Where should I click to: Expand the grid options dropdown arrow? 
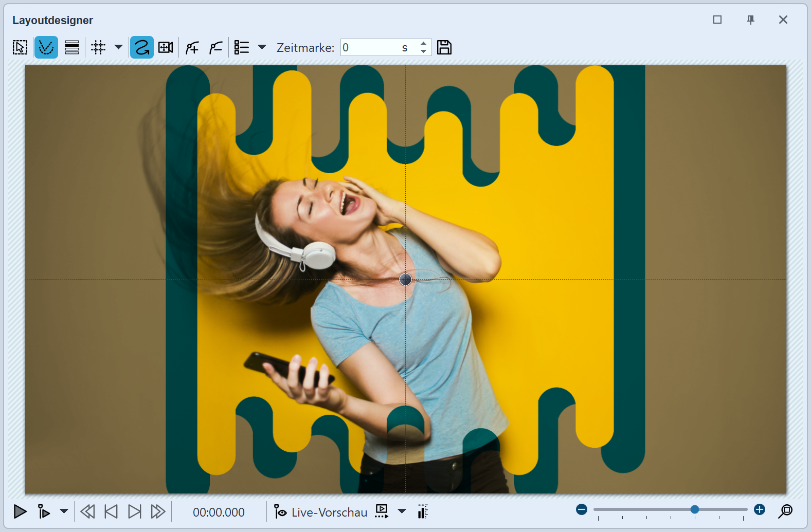118,47
